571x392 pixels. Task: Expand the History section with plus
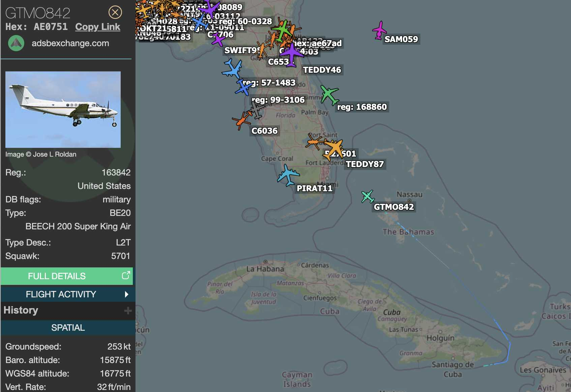point(128,311)
